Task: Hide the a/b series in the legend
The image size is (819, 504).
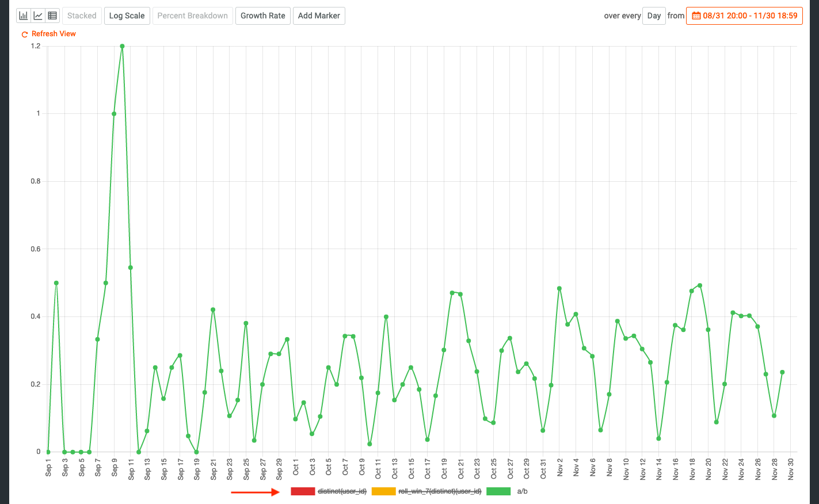Action: [521, 491]
